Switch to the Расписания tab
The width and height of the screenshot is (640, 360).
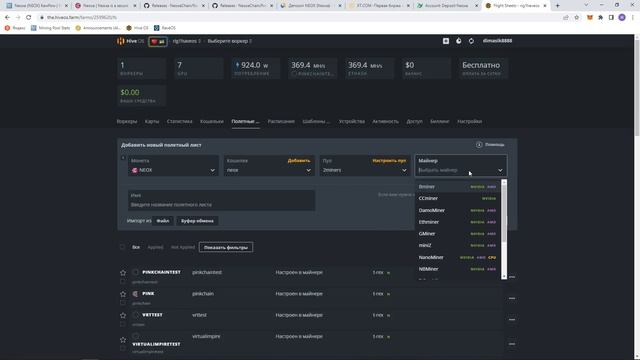point(281,121)
